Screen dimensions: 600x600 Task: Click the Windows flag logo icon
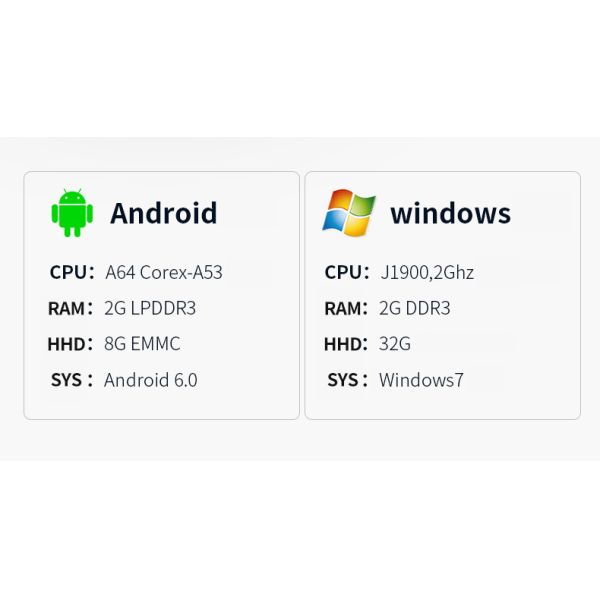348,212
